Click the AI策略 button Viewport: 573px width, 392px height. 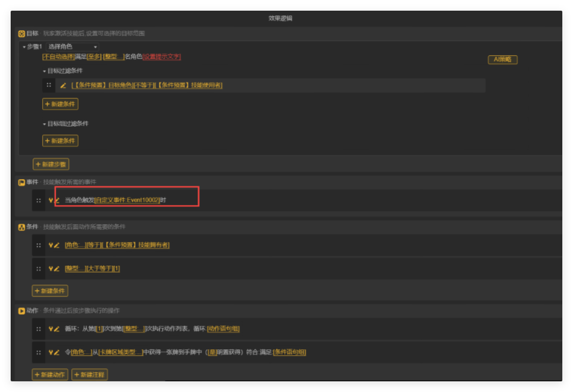502,59
